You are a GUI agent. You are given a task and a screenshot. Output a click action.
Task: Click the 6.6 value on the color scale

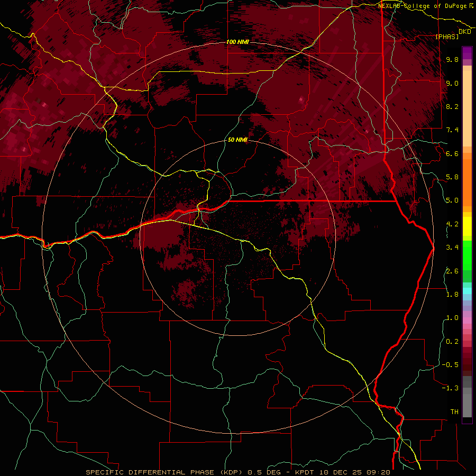coord(452,153)
